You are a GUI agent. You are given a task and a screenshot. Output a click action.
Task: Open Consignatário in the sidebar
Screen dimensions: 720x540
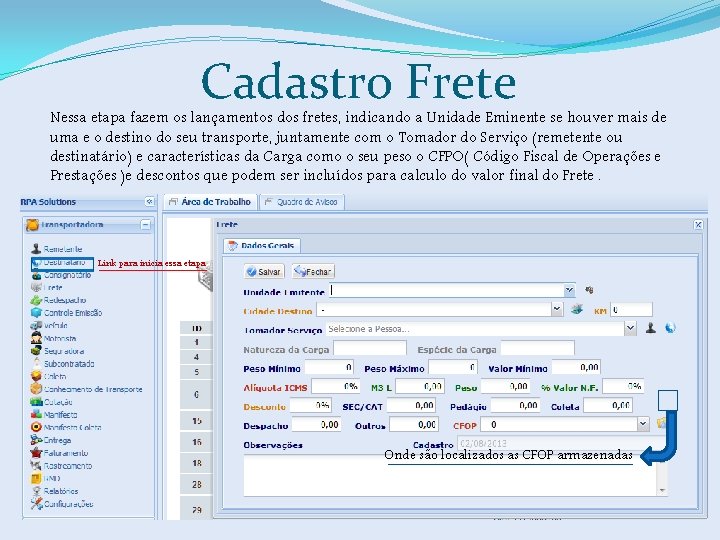(62, 275)
